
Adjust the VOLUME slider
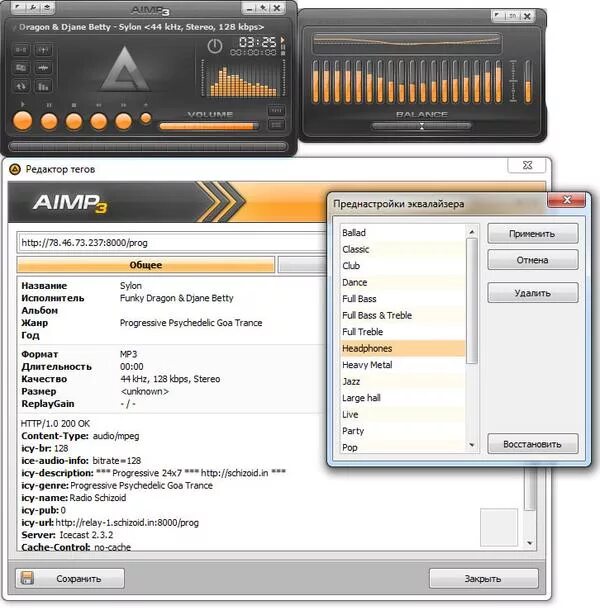click(209, 126)
